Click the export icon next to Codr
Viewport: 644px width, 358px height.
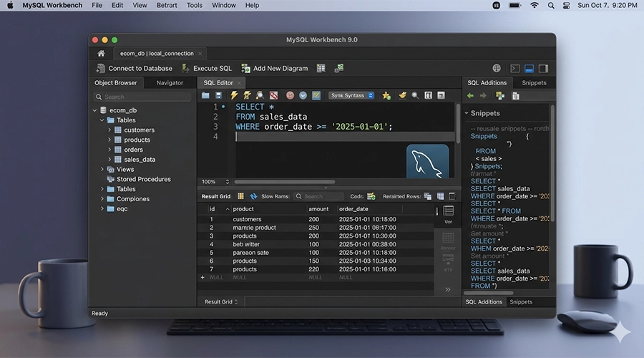[371, 196]
